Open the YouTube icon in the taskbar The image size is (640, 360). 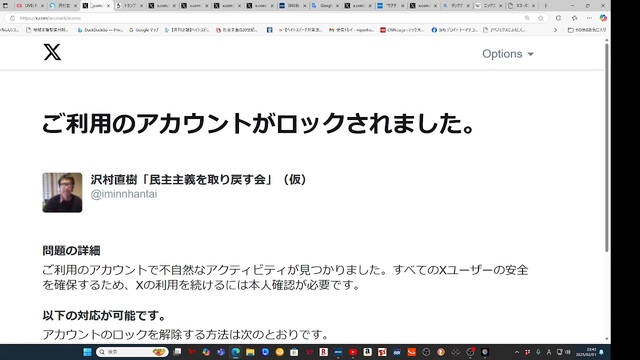click(x=353, y=352)
